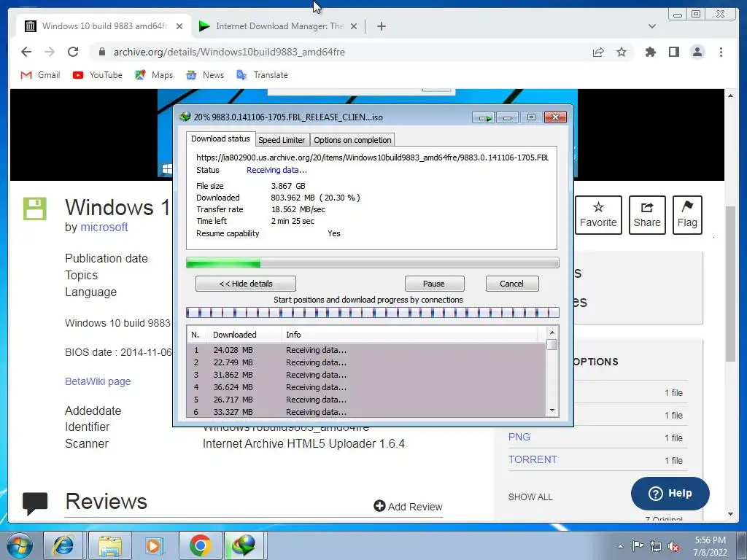Click the Favorite star button
The width and height of the screenshot is (747, 560).
coord(598,215)
